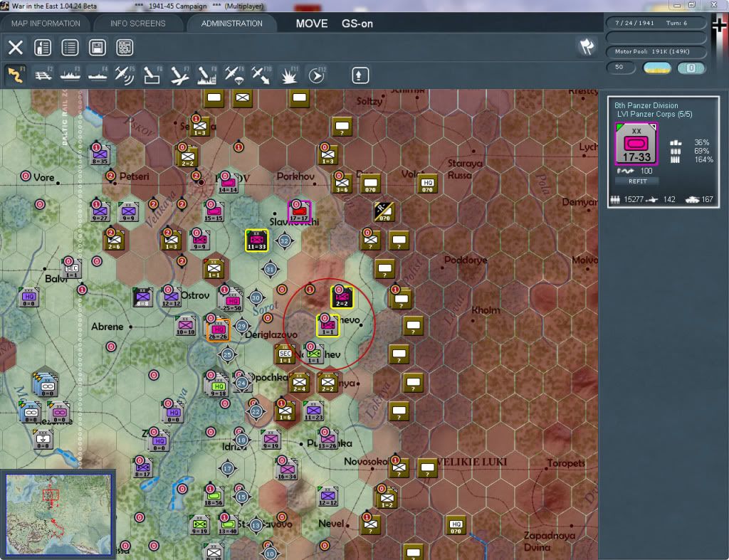Select the Bomb city F8 icon
The width and height of the screenshot is (729, 560).
[x=206, y=75]
